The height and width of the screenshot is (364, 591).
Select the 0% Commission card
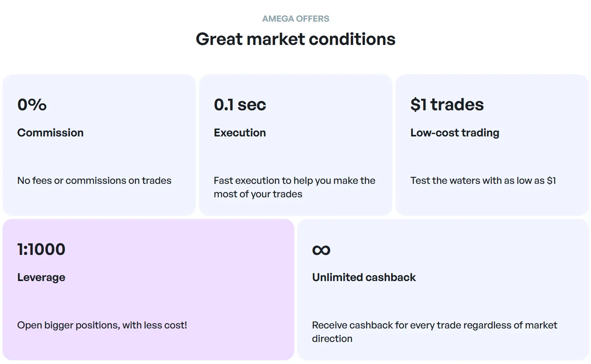[x=99, y=145]
